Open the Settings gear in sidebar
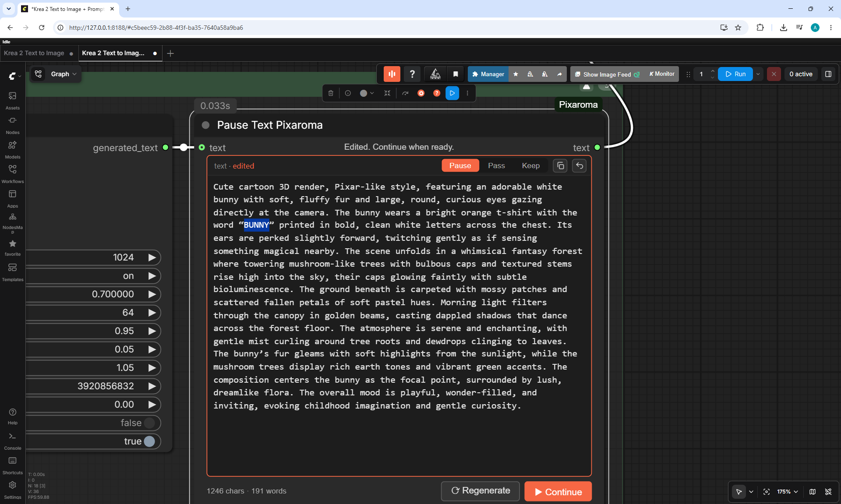This screenshot has height=504, width=841. (12, 490)
